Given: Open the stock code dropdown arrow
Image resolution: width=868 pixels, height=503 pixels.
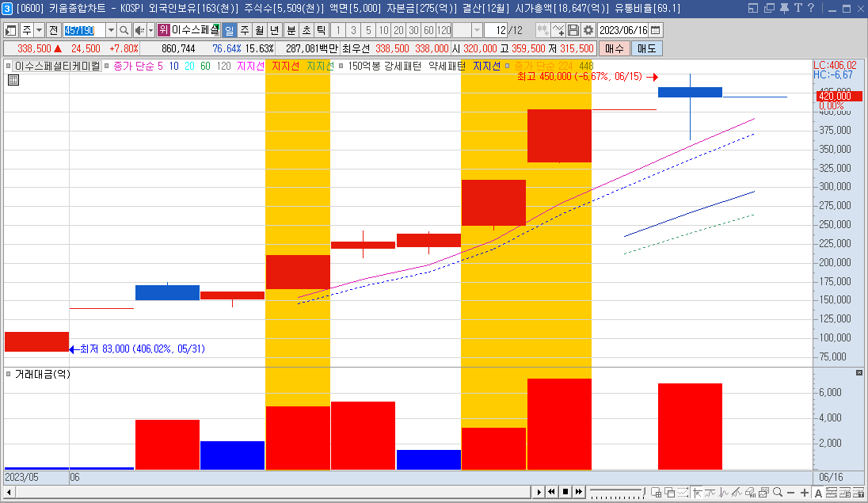Looking at the screenshot, I should pos(111,30).
